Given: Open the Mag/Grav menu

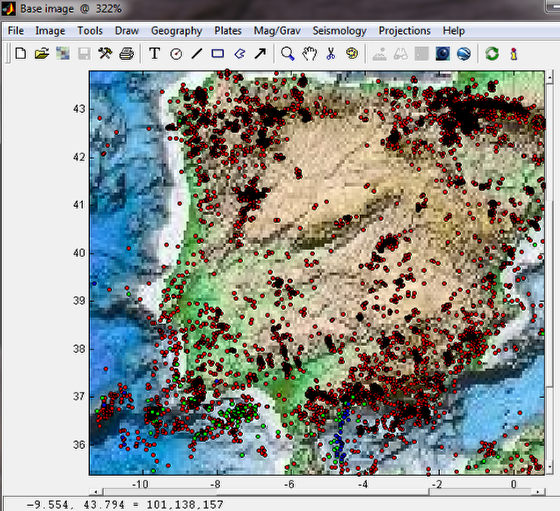Looking at the screenshot, I should point(277,31).
